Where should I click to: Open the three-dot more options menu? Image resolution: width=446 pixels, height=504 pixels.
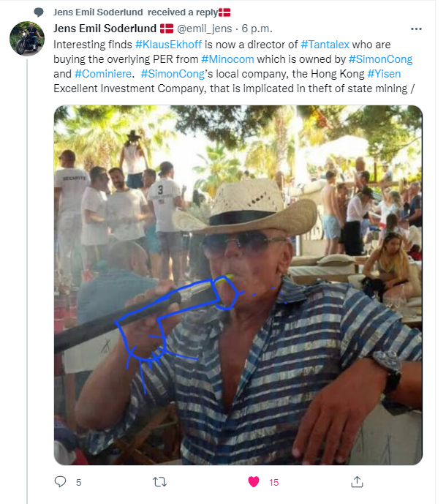click(x=416, y=29)
